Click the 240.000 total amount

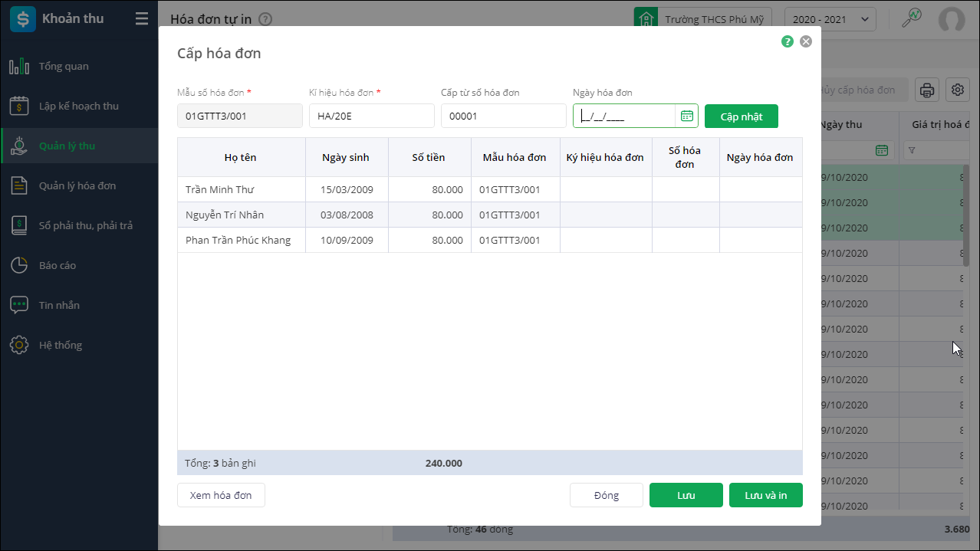pos(444,463)
